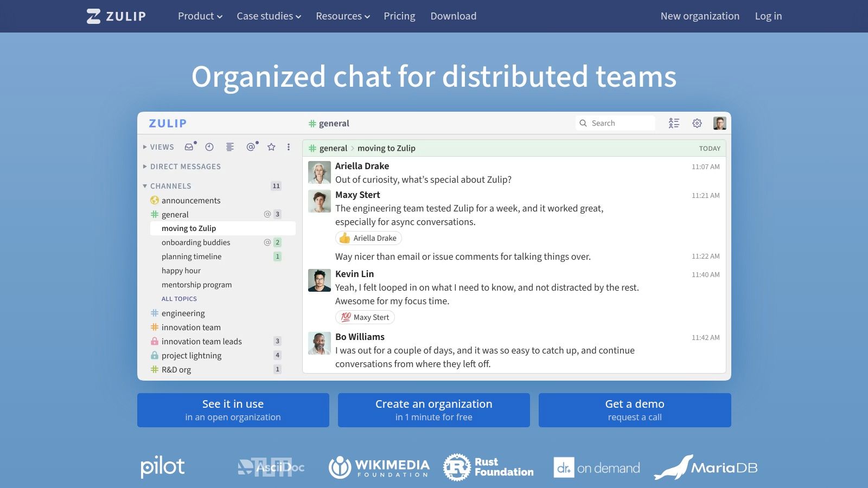Click the project lightning lock icon
The width and height of the screenshot is (868, 488).
155,356
